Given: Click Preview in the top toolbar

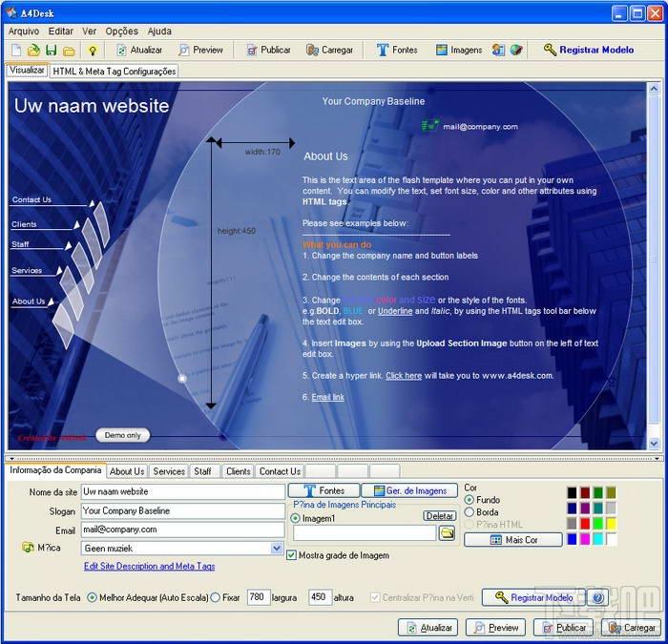Looking at the screenshot, I should pos(201,51).
